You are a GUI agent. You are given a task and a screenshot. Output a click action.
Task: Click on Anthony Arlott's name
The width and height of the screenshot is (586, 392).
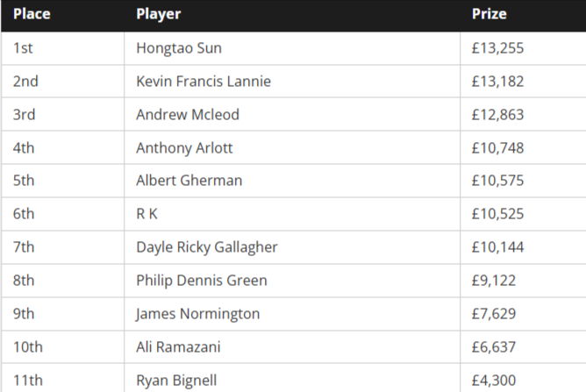184,148
